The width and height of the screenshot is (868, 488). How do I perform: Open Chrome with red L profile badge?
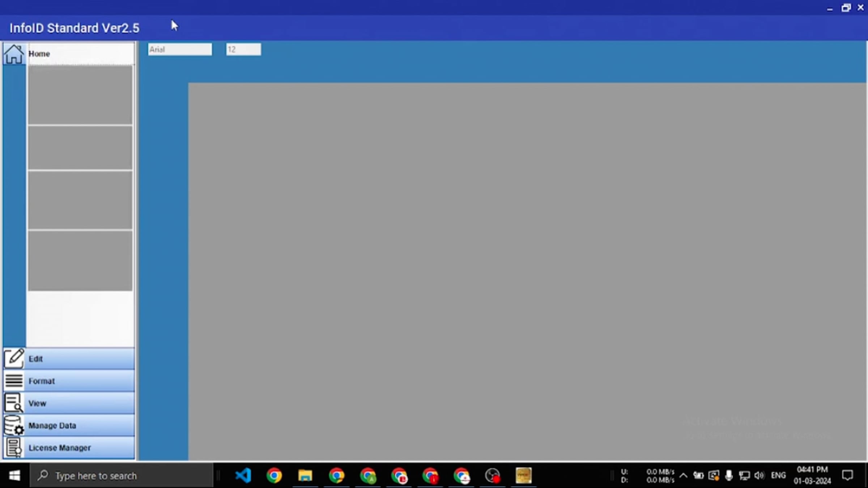(x=399, y=475)
